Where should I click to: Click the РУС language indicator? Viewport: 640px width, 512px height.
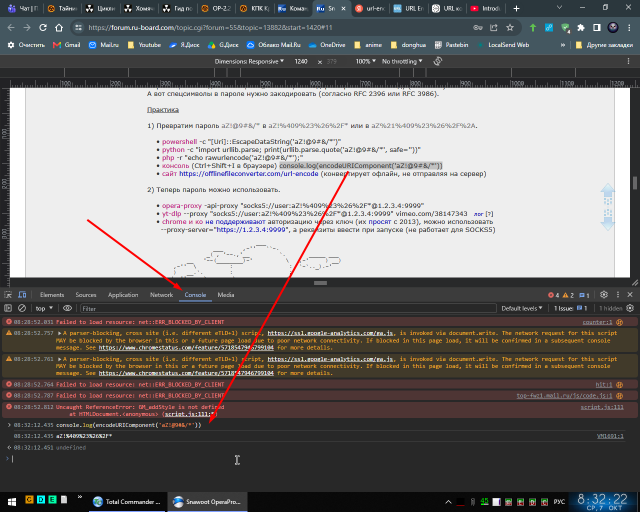(559, 502)
